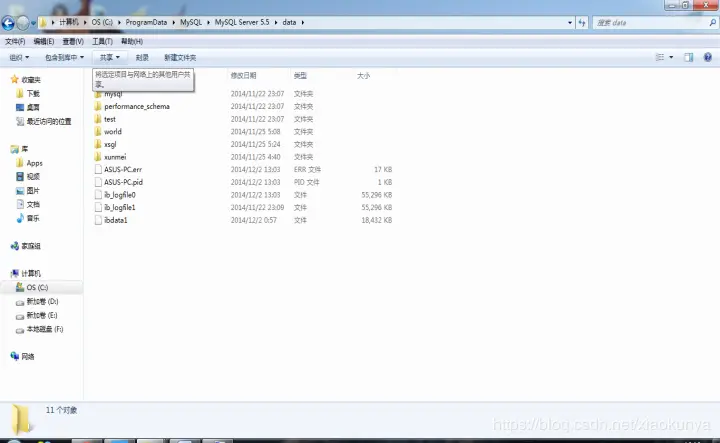Viewport: 720px width, 443px height.
Task: Select the xunmei folder
Action: (x=115, y=157)
